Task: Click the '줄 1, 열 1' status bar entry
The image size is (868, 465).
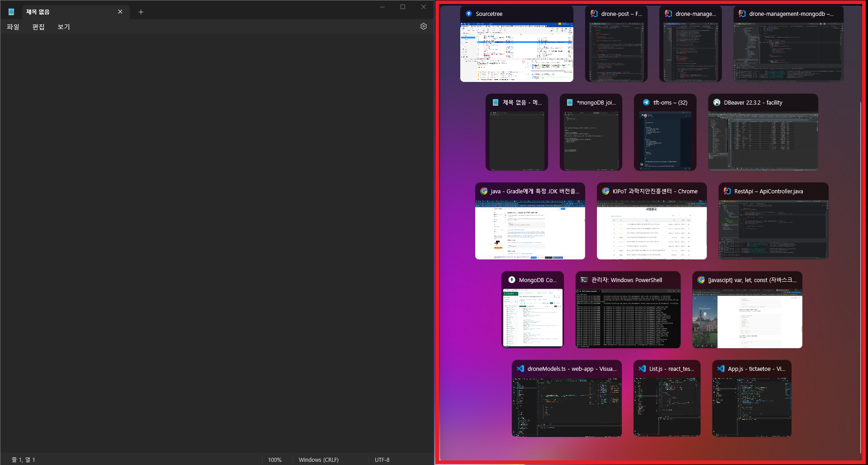Action: (x=23, y=460)
